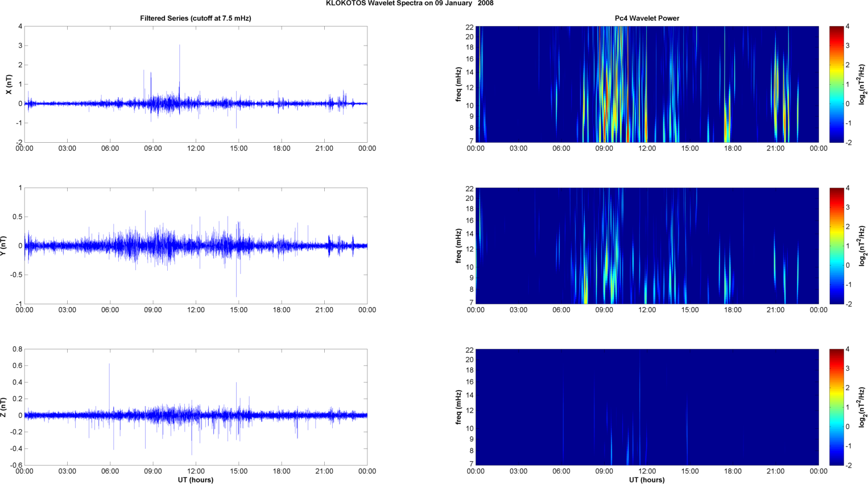The image size is (868, 484).
Task: Click the colorbar beside the top wavelet panel
Action: [836, 84]
